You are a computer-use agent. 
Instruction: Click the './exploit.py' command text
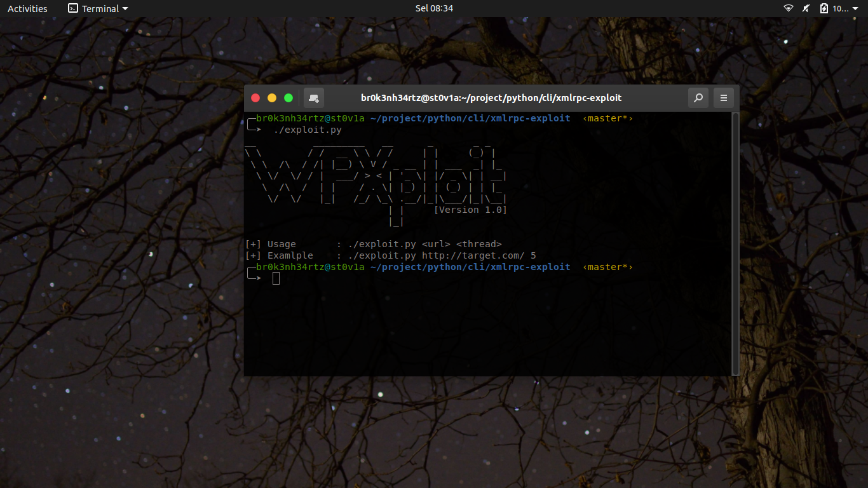point(308,130)
